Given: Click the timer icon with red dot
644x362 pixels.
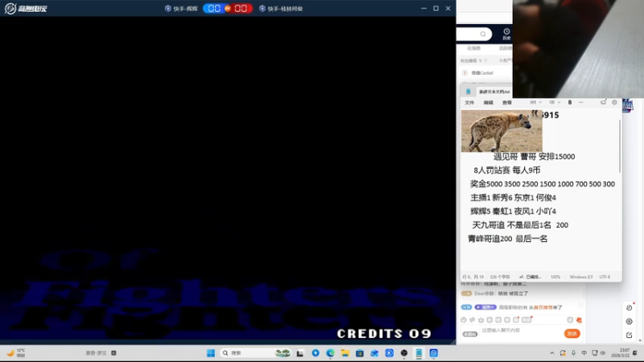Looking at the screenshot, I should tap(630, 307).
